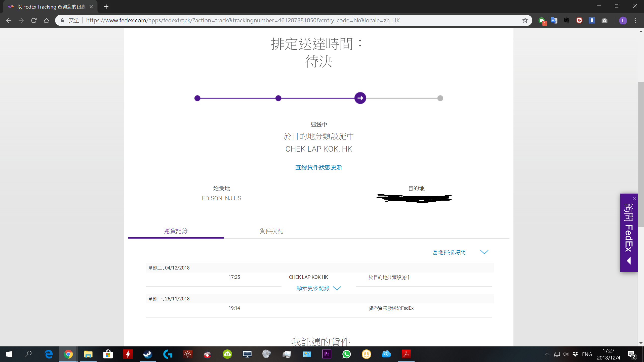Open the browser home page
The height and width of the screenshot is (362, 644).
[x=46, y=20]
